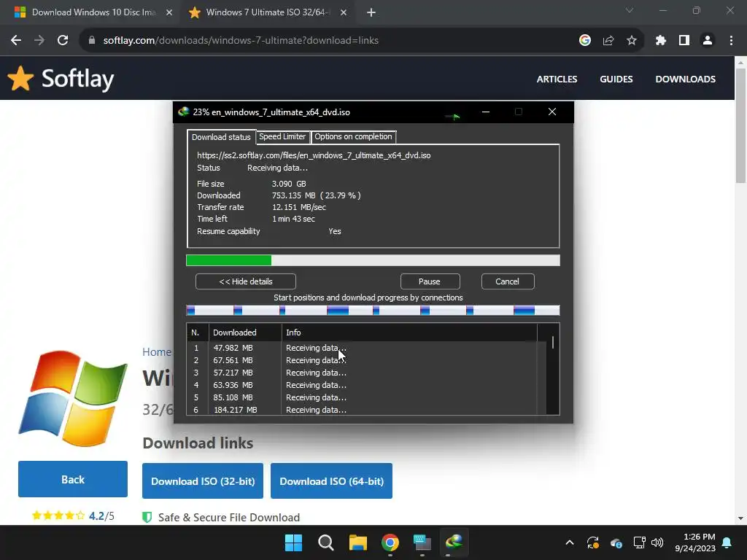Image resolution: width=747 pixels, height=560 pixels.
Task: Open GUIDES in Softlay navigation
Action: (x=616, y=79)
